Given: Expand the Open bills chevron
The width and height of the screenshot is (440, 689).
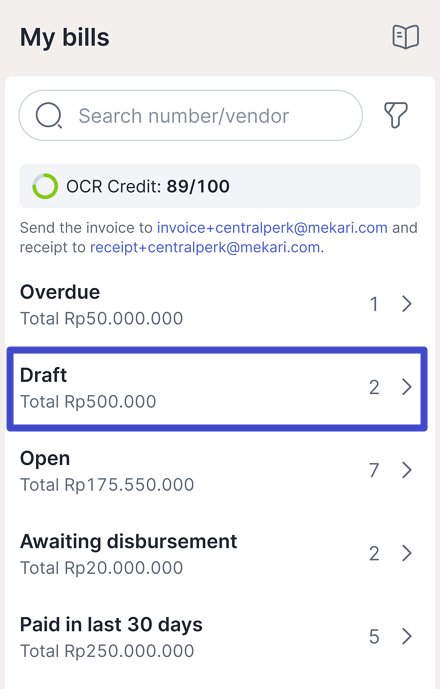Looking at the screenshot, I should pos(407,470).
